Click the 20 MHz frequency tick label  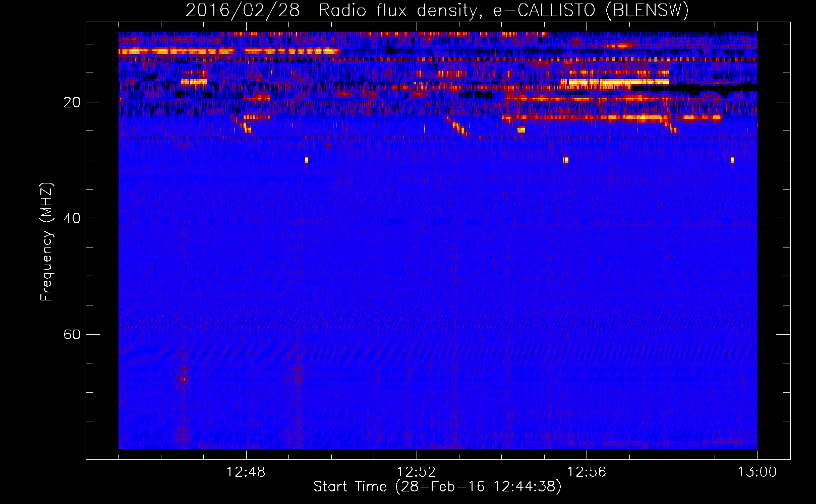[72, 102]
